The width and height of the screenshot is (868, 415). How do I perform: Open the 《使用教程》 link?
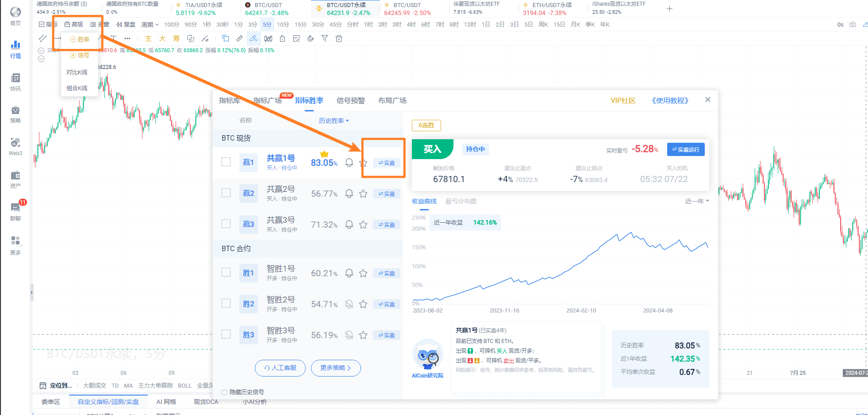[x=670, y=101]
